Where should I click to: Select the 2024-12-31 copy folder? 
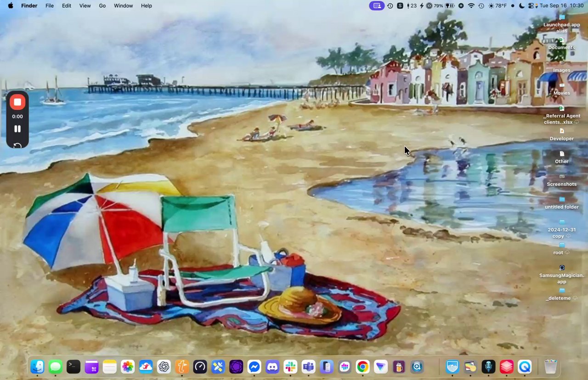coord(562,229)
